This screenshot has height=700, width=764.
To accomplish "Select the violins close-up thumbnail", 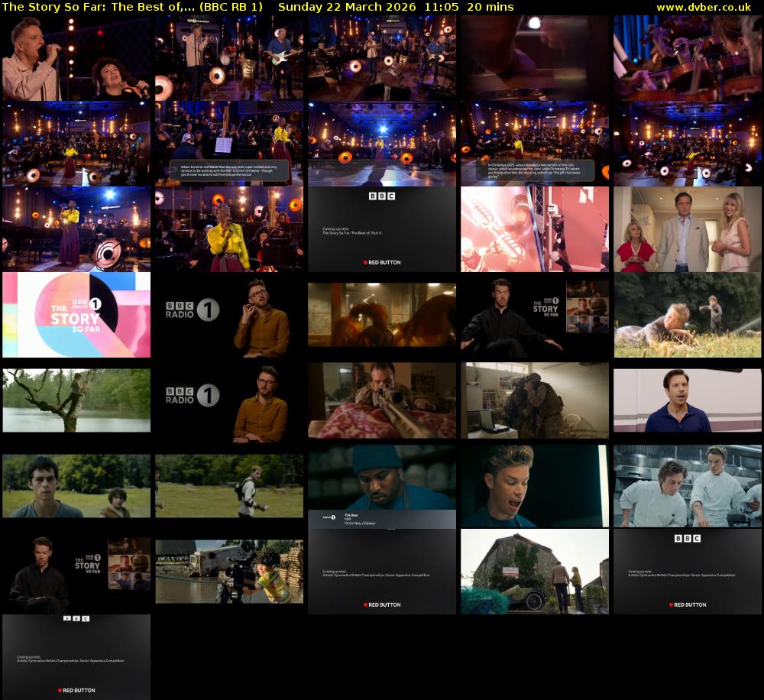I will pyautogui.click(x=688, y=58).
